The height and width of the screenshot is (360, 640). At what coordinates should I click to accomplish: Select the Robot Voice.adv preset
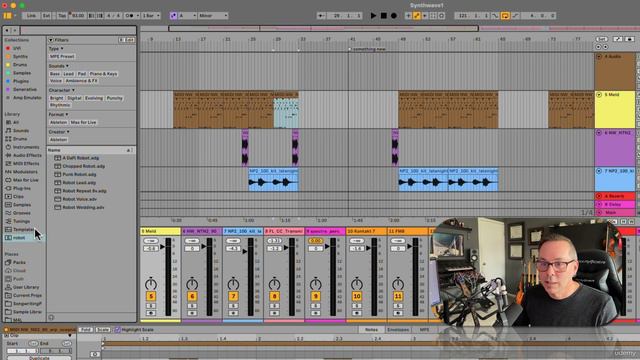(x=80, y=199)
